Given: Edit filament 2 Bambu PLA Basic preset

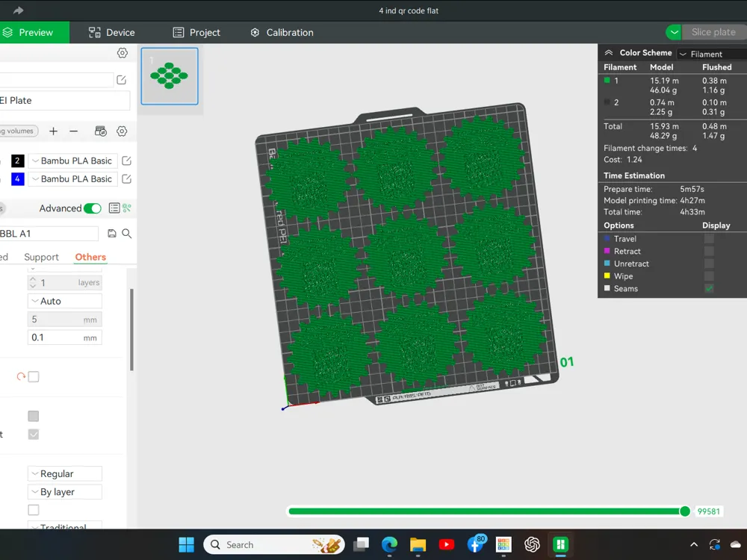Looking at the screenshot, I should point(126,161).
